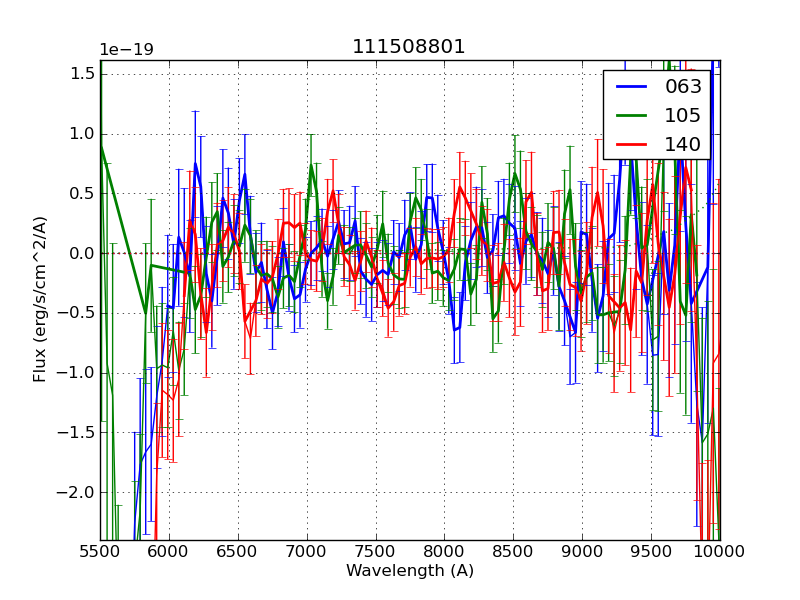
Task: Click the −1.0 y-axis tick label
Action: (79, 373)
